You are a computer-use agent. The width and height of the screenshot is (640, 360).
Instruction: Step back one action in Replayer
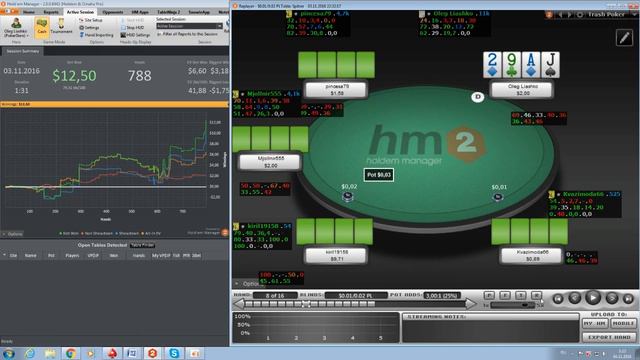tap(575, 299)
